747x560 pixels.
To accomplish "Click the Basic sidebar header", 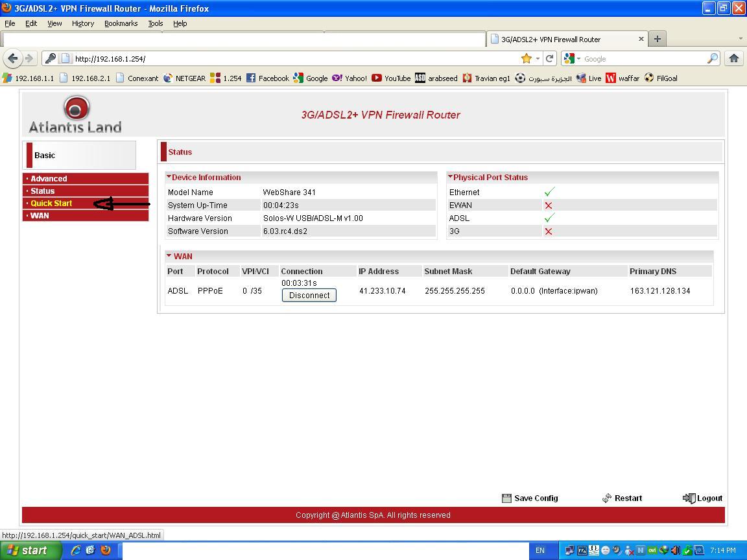I will tap(79, 156).
